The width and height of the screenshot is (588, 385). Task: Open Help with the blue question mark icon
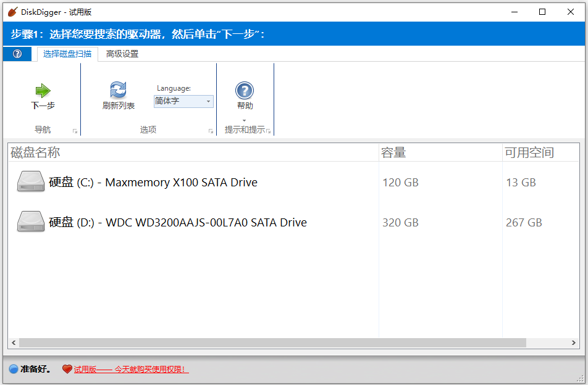pos(245,91)
